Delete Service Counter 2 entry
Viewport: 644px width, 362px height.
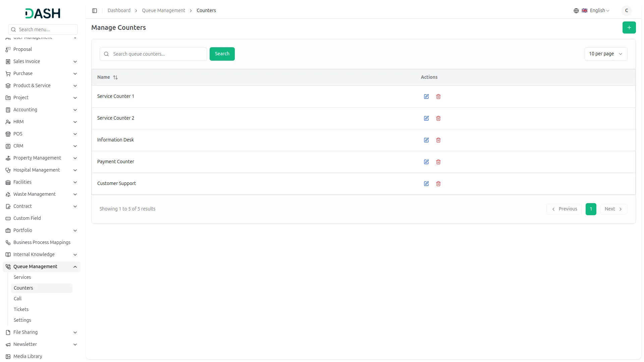(x=438, y=118)
